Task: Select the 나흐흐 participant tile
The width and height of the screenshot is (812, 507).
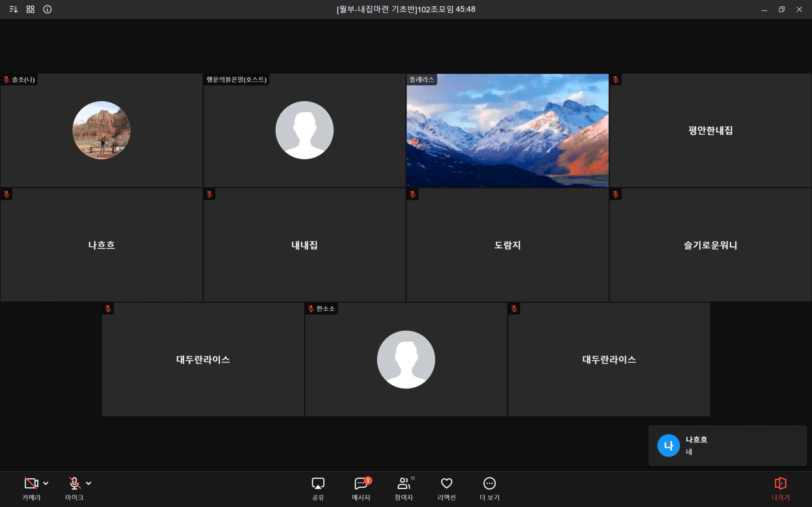Action: coord(101,245)
